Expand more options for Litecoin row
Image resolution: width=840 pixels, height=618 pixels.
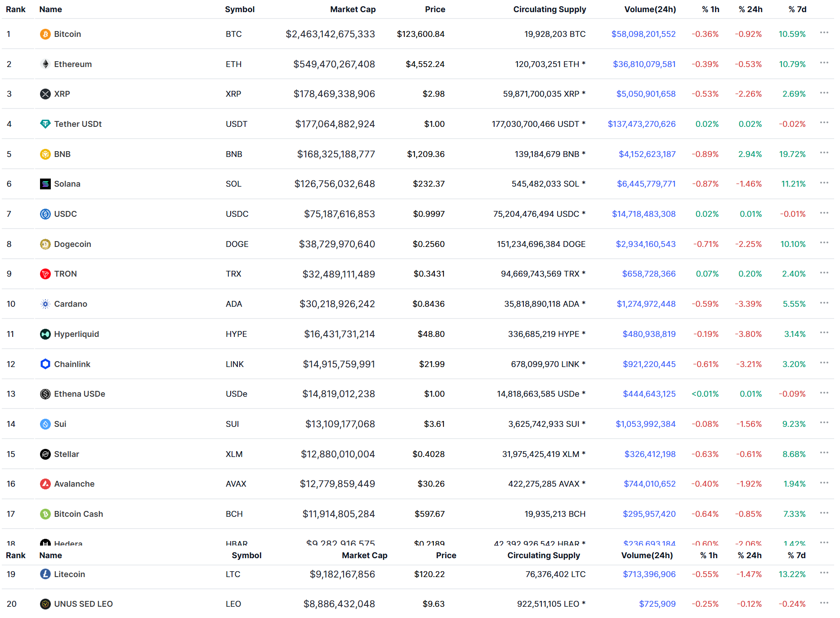(824, 573)
